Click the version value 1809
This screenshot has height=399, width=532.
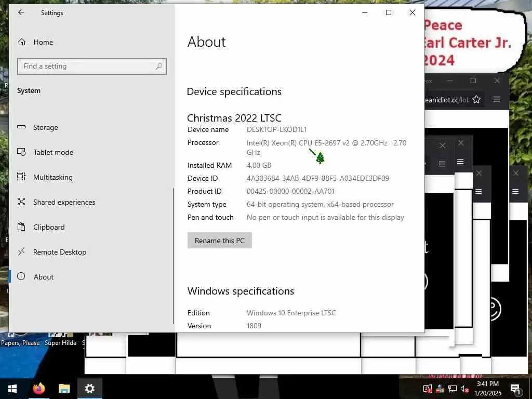pos(254,326)
